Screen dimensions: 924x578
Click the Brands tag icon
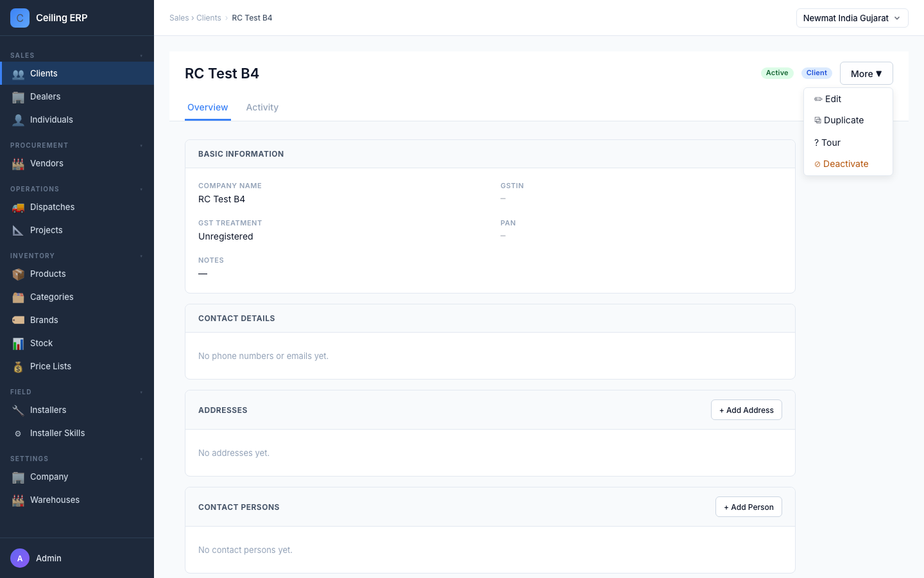pos(18,320)
